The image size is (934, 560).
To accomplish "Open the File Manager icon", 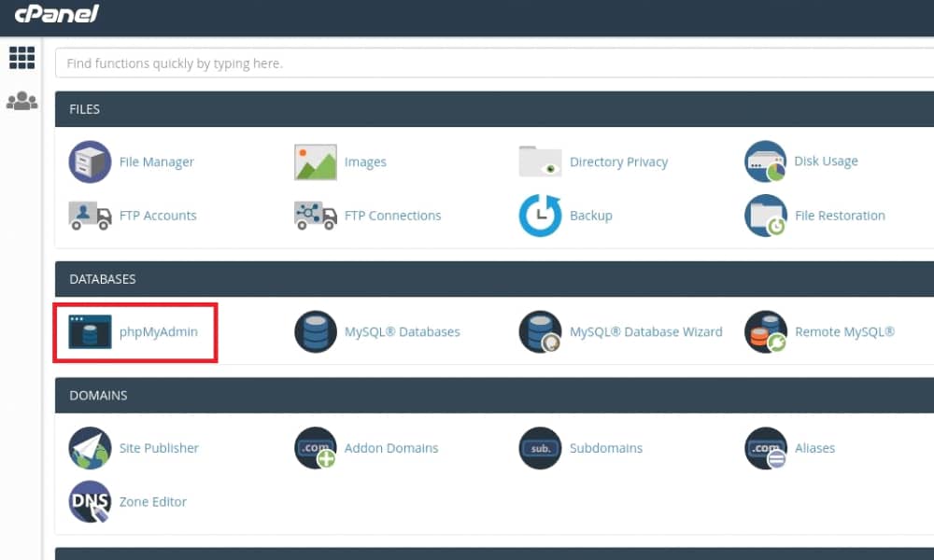I will pos(90,161).
